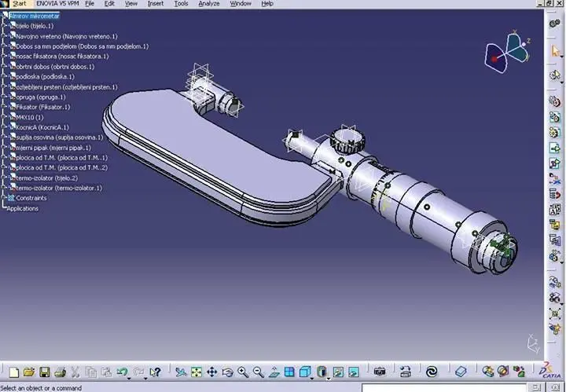Screen dimensions: 566x392
Task: Open the view mode dropdown arrow
Action: (328, 378)
